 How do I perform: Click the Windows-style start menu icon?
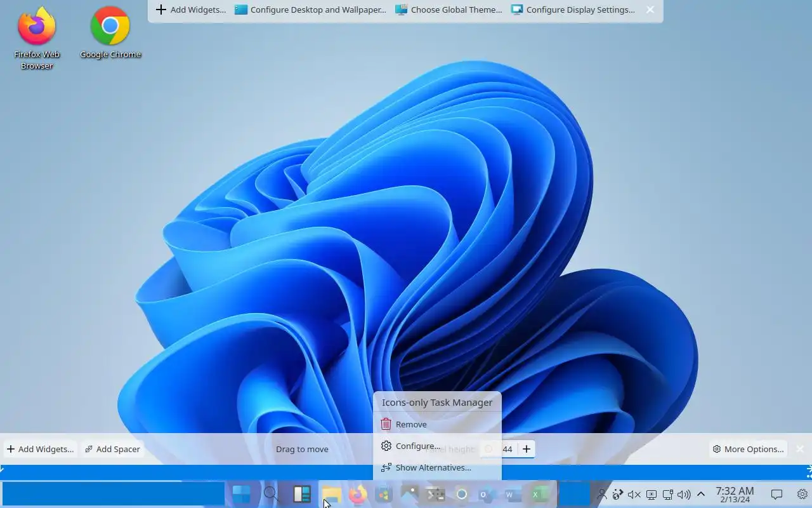[241, 494]
